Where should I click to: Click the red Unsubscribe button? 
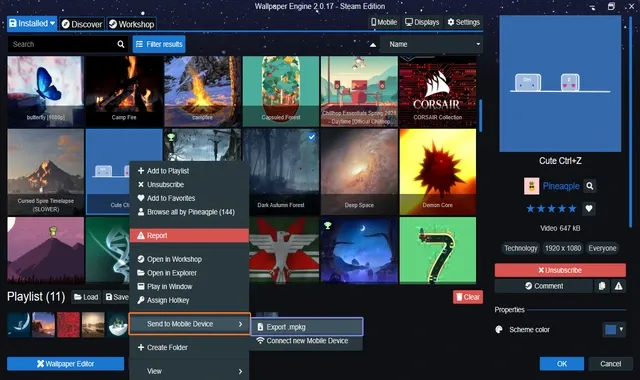[560, 270]
